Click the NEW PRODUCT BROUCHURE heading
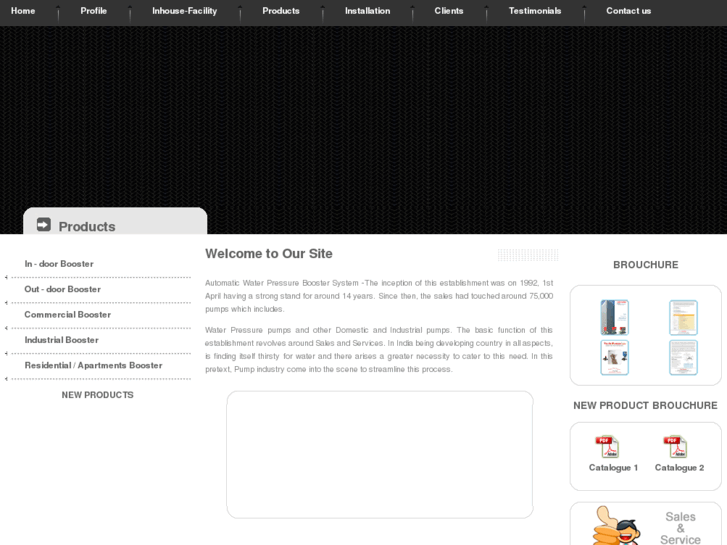 pyautogui.click(x=645, y=405)
